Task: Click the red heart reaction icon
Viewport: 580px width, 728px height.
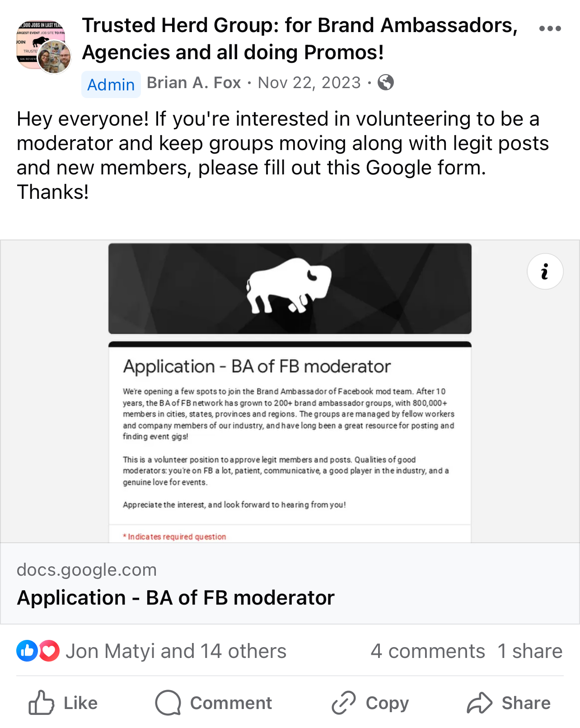Action: pyautogui.click(x=49, y=651)
